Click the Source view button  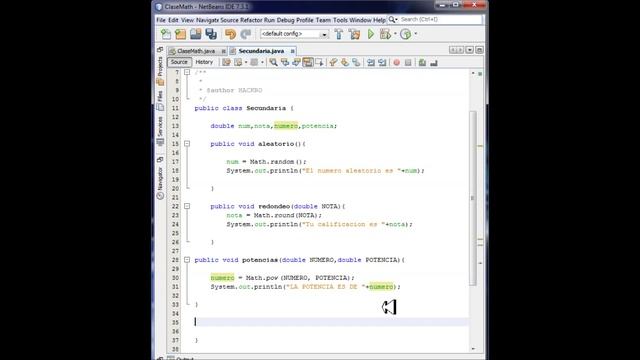coord(179,62)
